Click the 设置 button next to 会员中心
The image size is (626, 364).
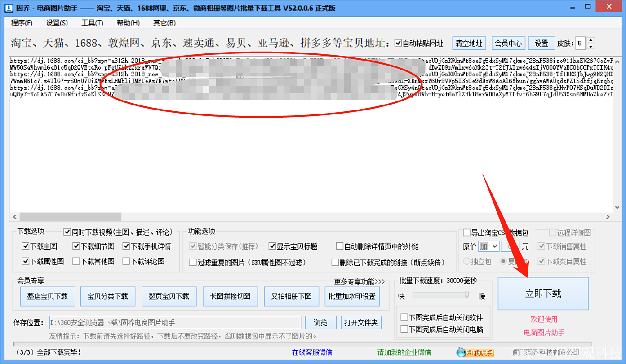542,43
